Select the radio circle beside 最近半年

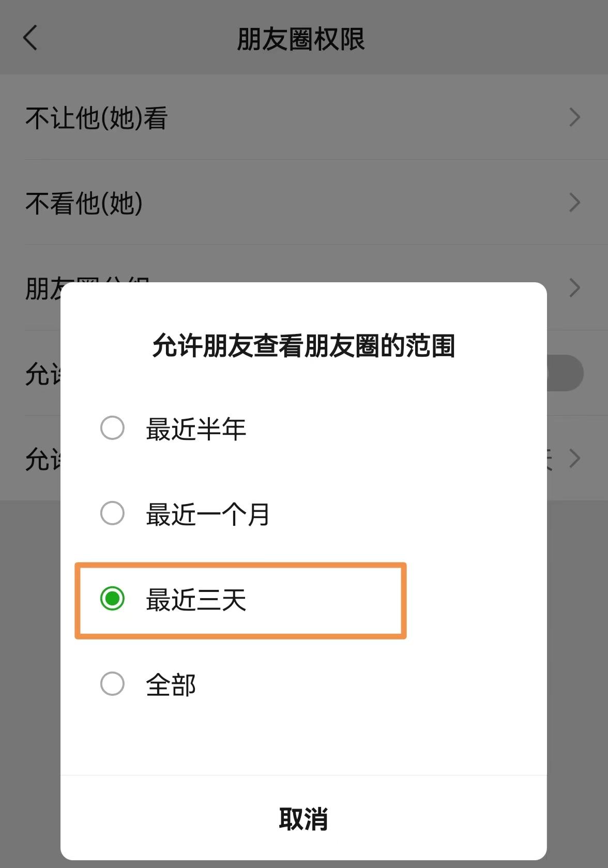[112, 428]
